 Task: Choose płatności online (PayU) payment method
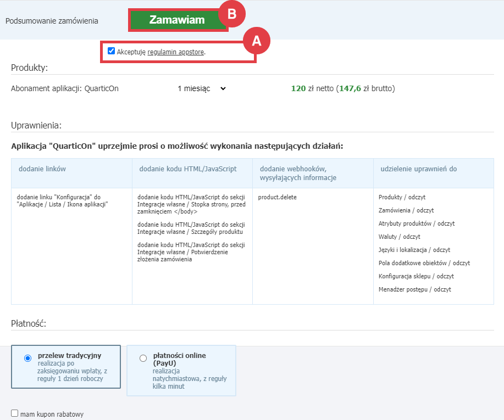[x=143, y=359]
